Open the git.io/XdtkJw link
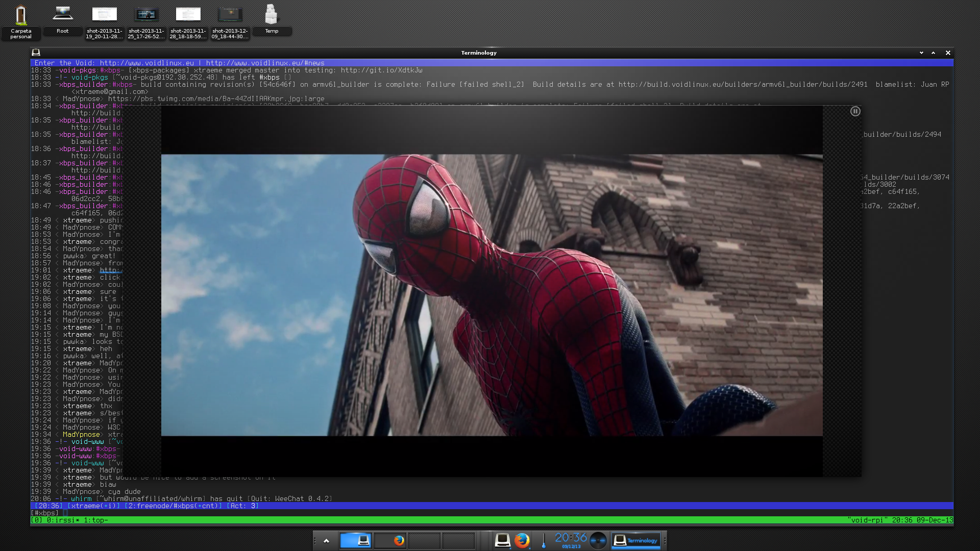 [381, 70]
